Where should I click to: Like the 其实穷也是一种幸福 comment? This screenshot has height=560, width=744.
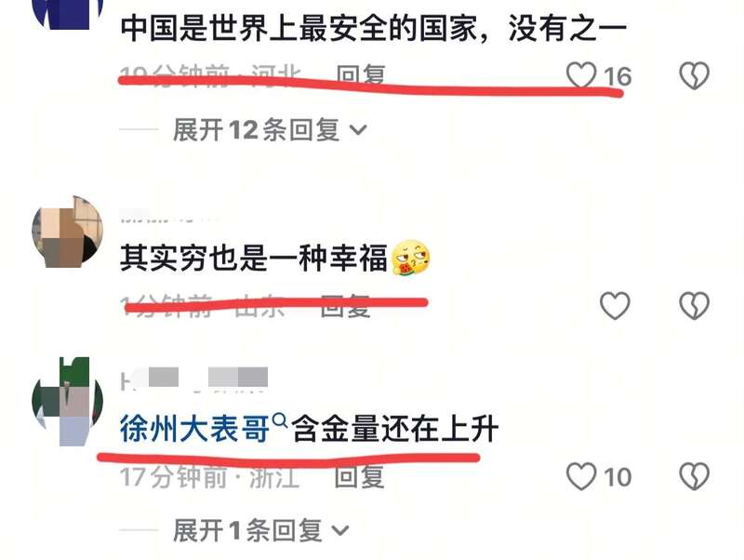coord(615,305)
